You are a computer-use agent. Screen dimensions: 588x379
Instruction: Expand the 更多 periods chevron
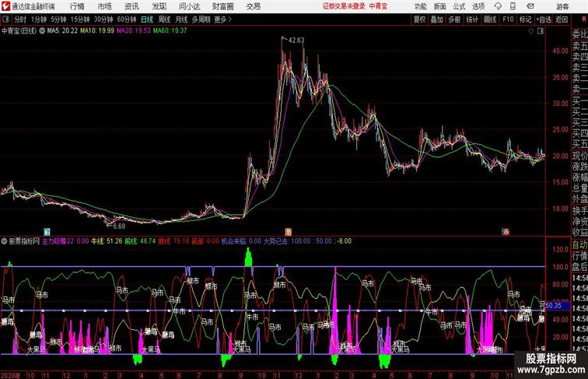[223, 19]
